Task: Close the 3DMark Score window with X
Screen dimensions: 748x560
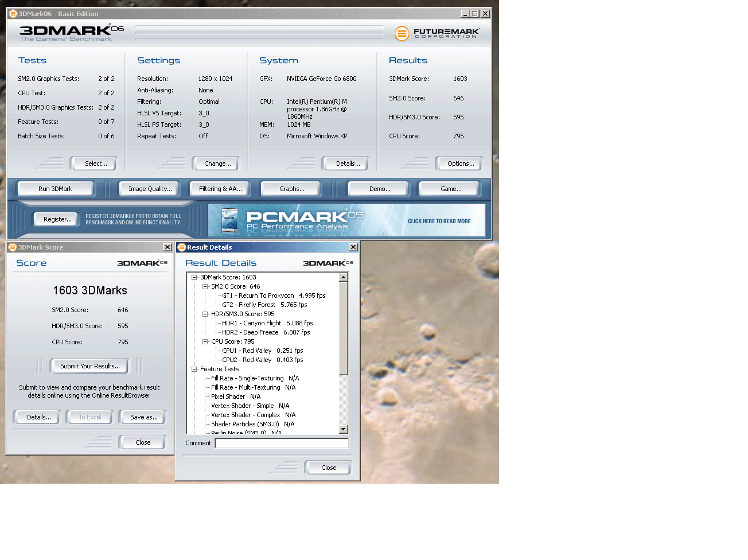Action: [167, 247]
